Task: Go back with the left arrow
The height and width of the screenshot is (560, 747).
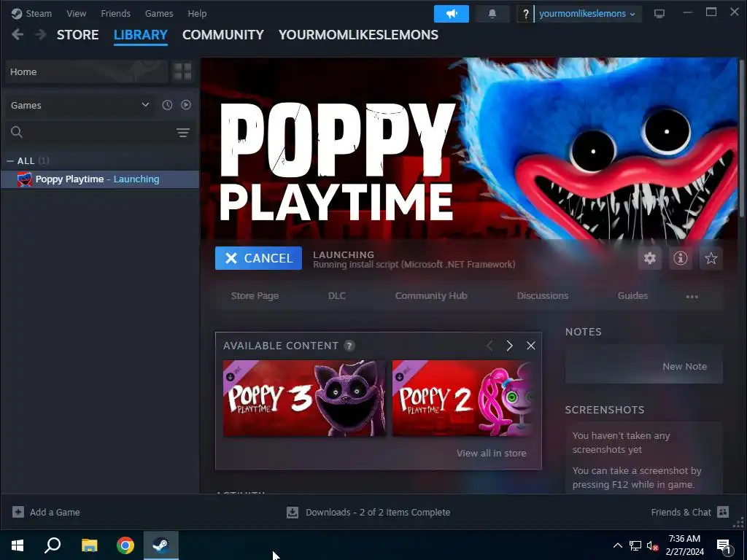Action: 18,34
